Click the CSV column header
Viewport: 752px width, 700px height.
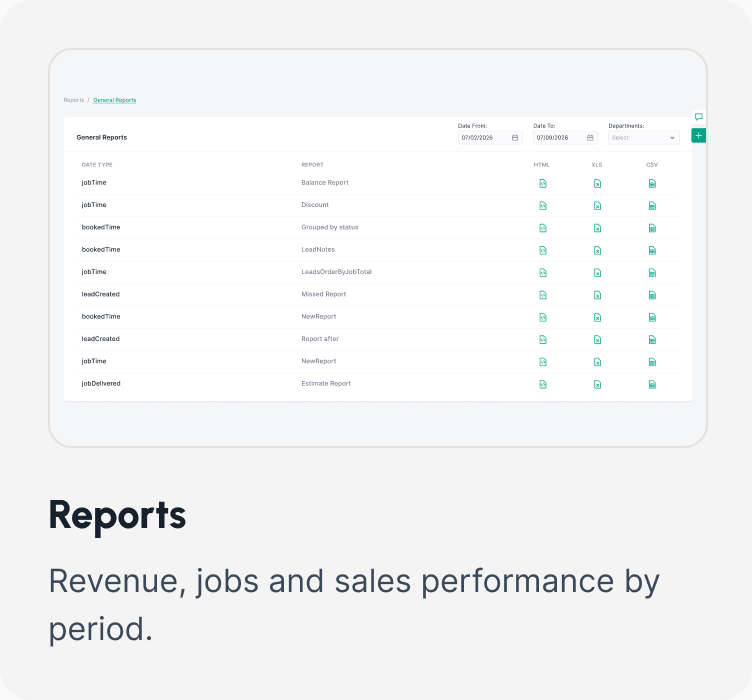click(652, 165)
